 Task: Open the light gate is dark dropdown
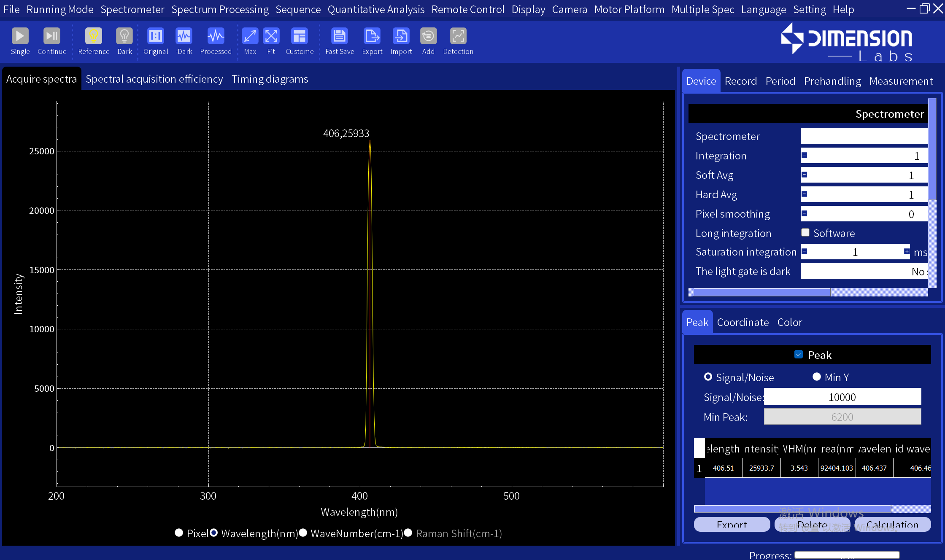864,272
